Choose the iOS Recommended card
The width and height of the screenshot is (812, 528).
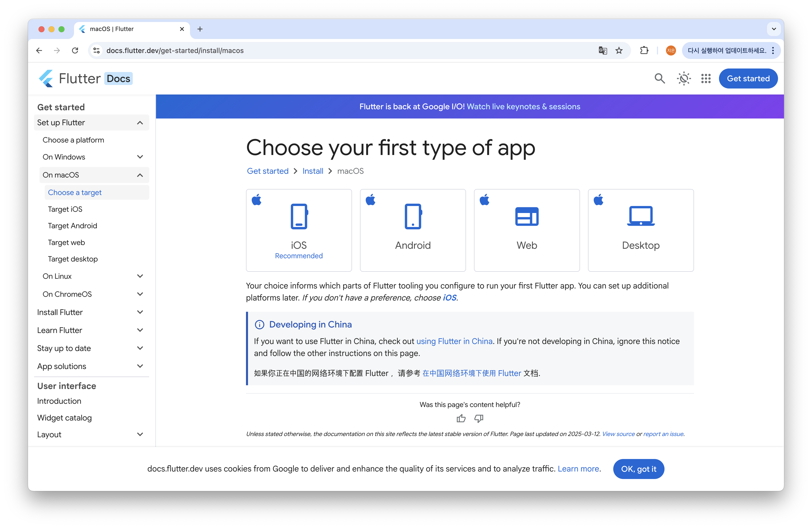point(299,230)
